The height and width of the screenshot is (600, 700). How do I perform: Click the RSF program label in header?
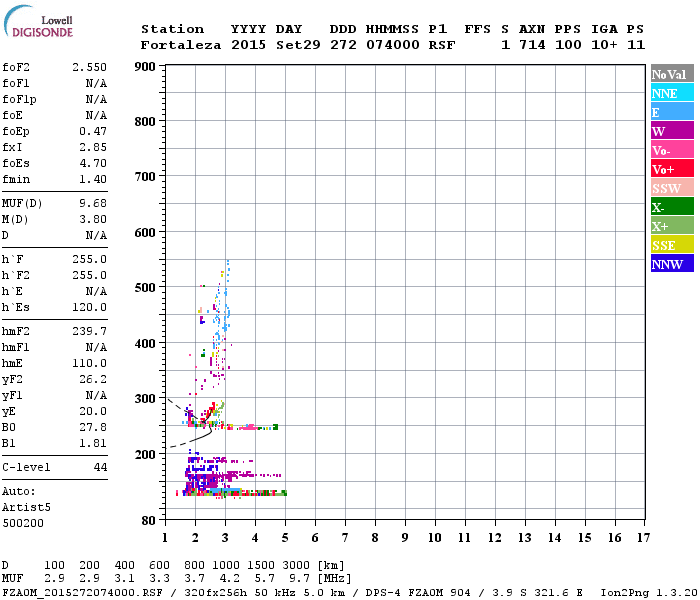tap(442, 45)
